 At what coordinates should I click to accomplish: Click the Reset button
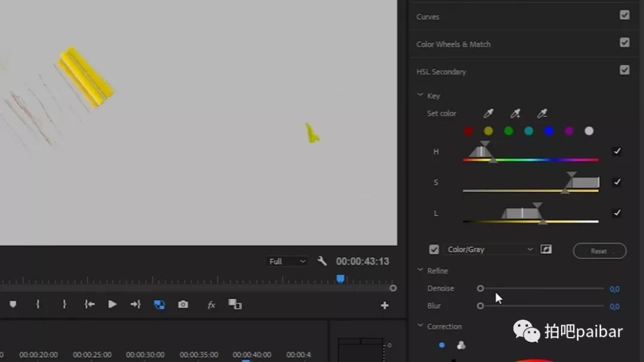coord(599,251)
